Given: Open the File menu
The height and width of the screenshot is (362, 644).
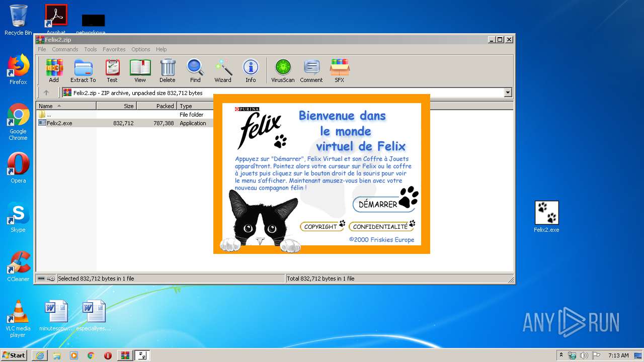Looking at the screenshot, I should tap(42, 49).
